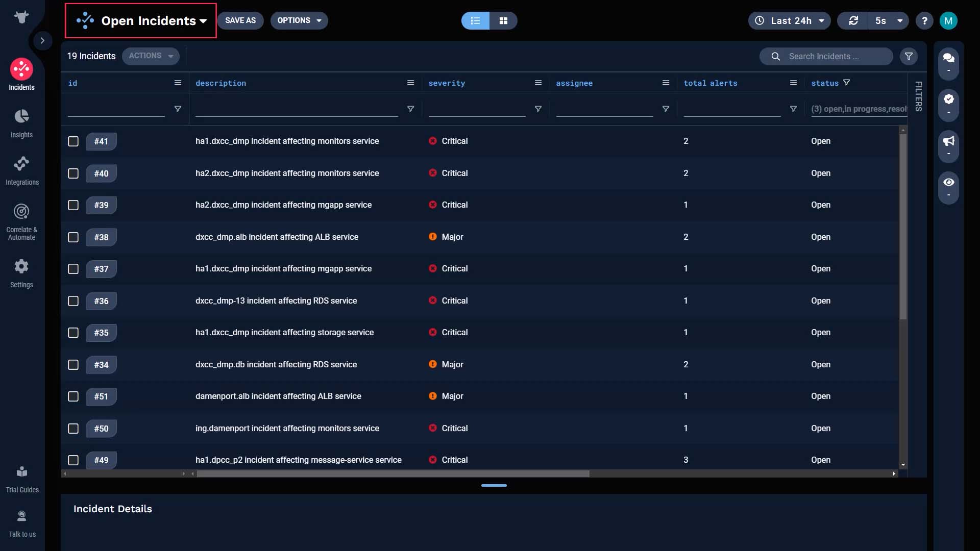980x551 pixels.
Task: Open the help question mark icon
Action: [x=924, y=20]
